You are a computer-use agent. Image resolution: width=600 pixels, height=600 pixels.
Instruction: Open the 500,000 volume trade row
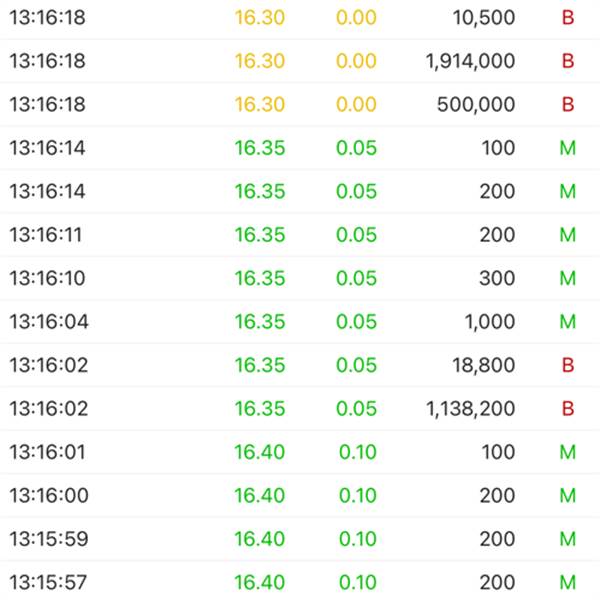[x=476, y=105]
